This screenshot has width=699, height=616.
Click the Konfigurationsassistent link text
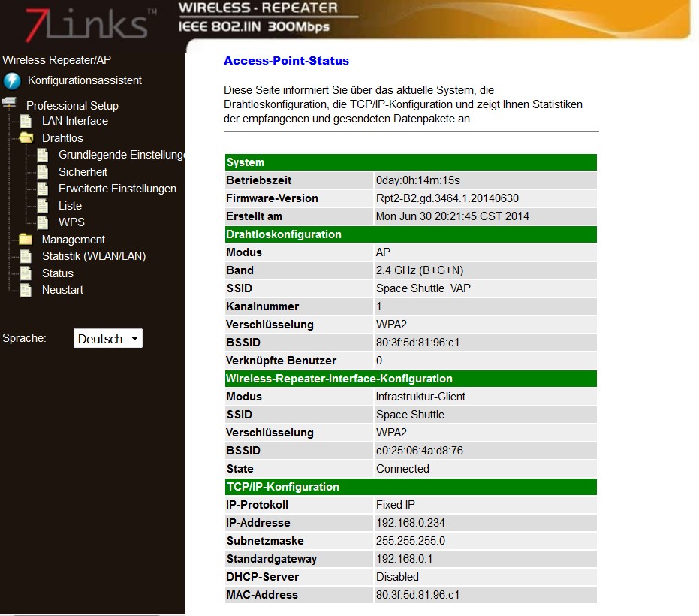pos(84,80)
